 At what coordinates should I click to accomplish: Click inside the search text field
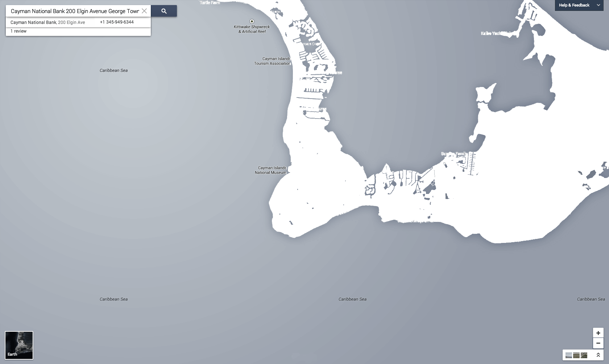coord(74,11)
